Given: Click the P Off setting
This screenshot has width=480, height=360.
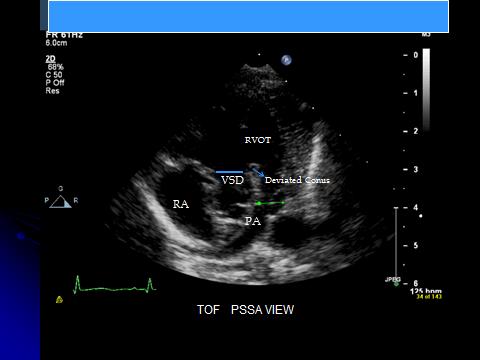Looking at the screenshot, I should [x=55, y=83].
